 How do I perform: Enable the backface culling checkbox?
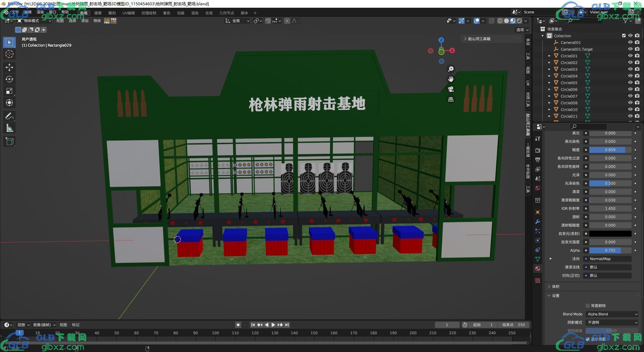click(588, 306)
